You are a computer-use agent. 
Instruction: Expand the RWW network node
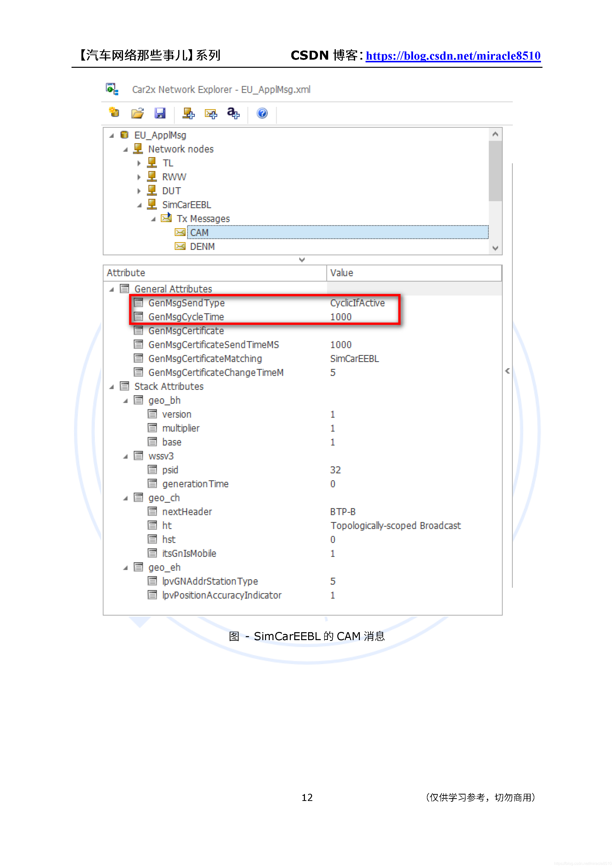point(139,177)
